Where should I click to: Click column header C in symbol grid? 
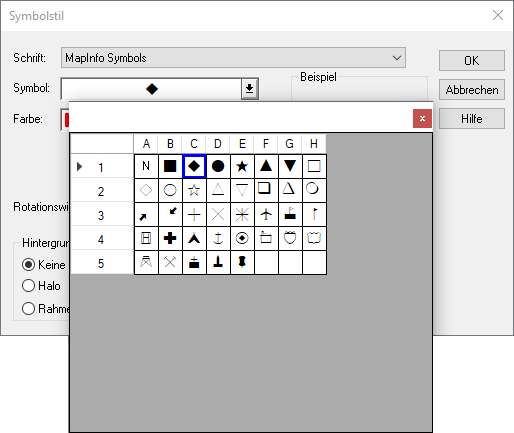(x=194, y=144)
